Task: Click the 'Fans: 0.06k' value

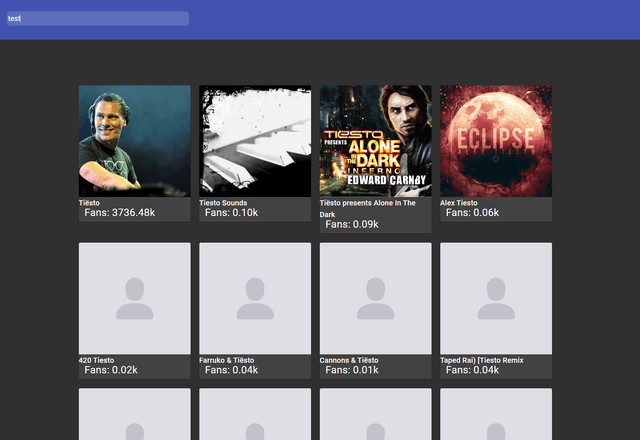Action: (x=472, y=213)
